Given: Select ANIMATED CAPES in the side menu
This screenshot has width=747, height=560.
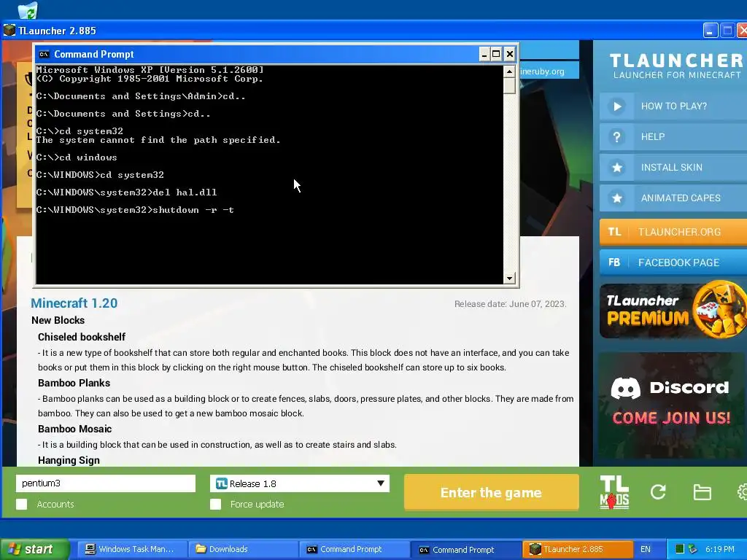Looking at the screenshot, I should (673, 198).
